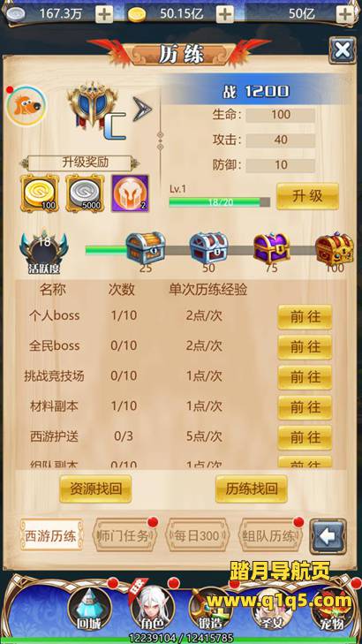Add gold coins with plus button
The height and width of the screenshot is (644, 362).
[x=225, y=15]
